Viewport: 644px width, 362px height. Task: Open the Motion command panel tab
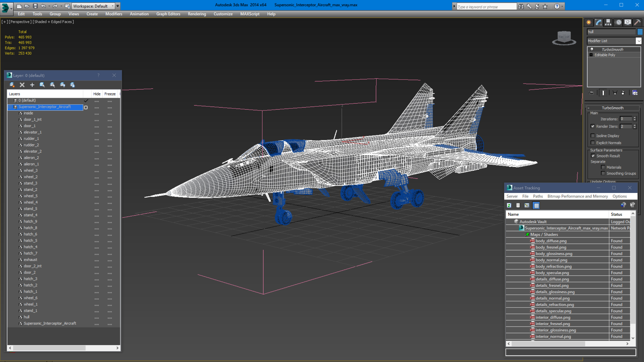[618, 23]
